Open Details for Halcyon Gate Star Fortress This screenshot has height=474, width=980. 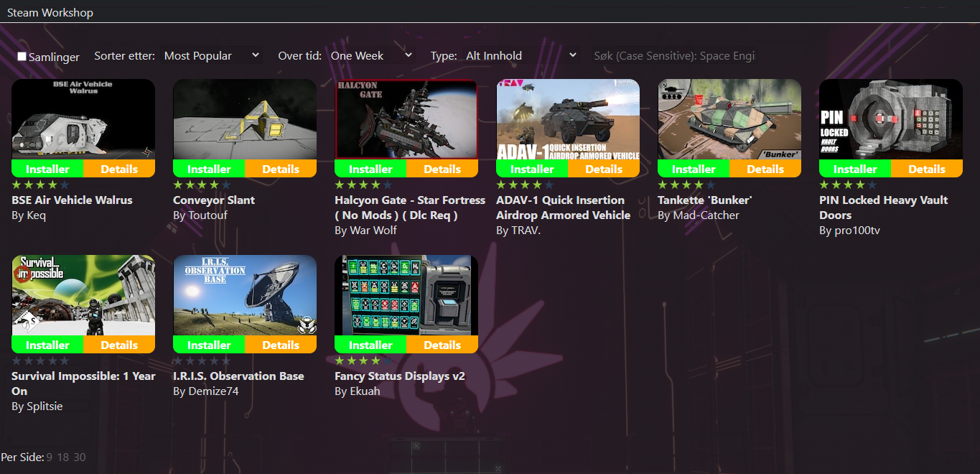[x=442, y=169]
